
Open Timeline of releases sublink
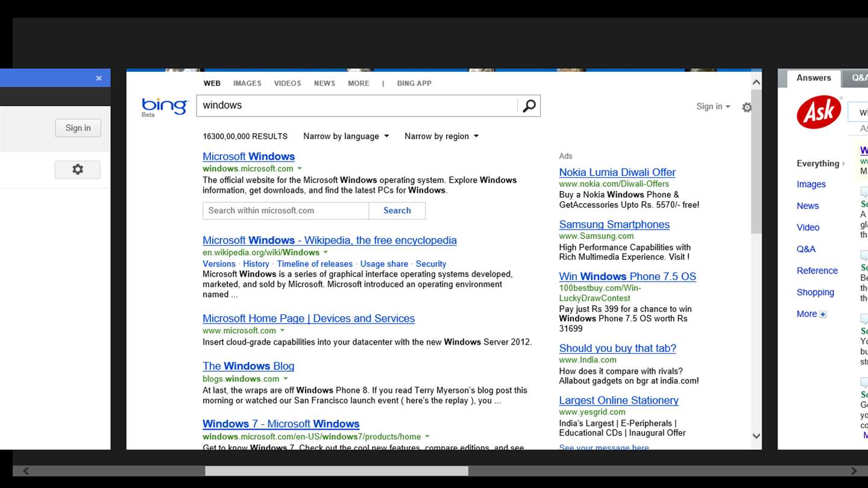[x=315, y=264]
